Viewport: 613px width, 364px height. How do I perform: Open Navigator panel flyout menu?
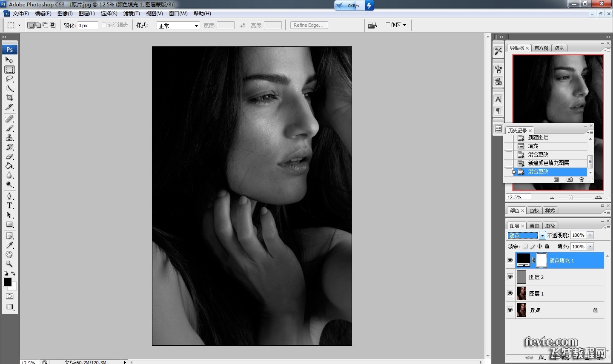tap(607, 50)
